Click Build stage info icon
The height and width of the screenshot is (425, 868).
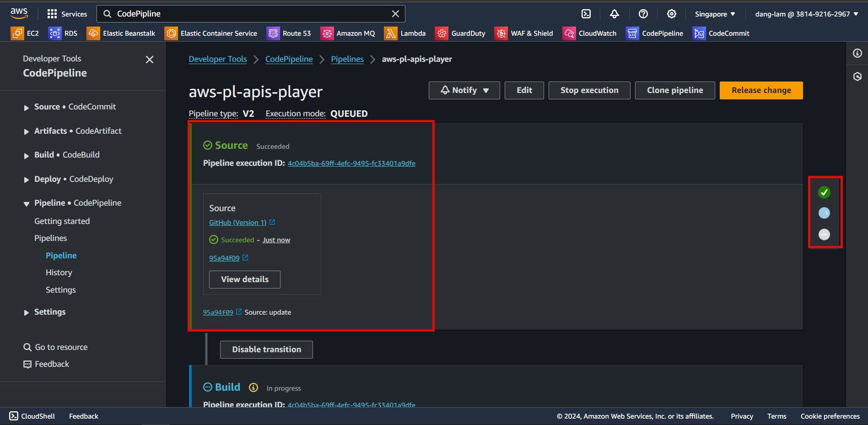click(x=253, y=387)
